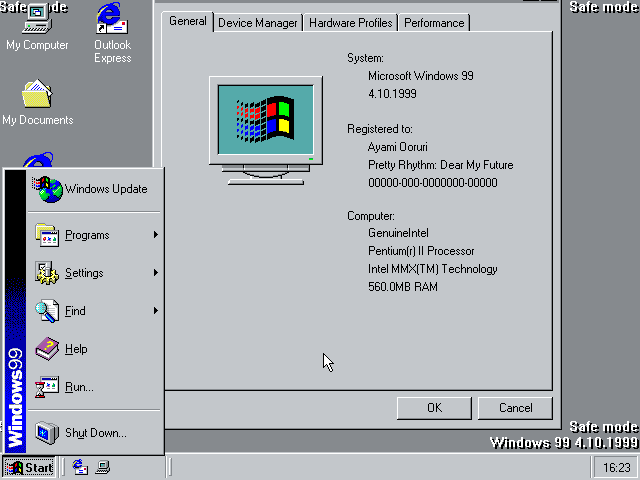Image resolution: width=640 pixels, height=480 pixels.
Task: Click the Programs folder icon
Action: 47,235
